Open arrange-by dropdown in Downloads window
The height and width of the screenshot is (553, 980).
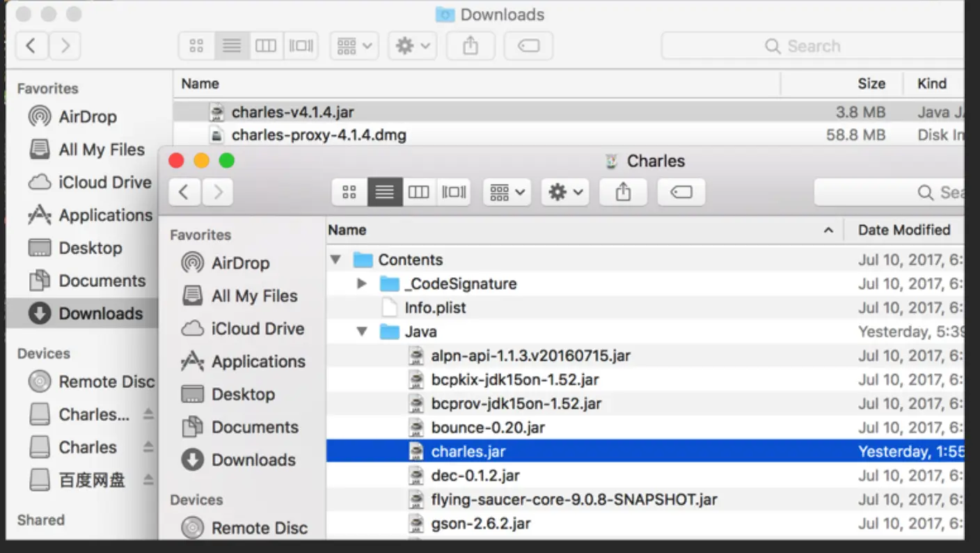click(354, 46)
